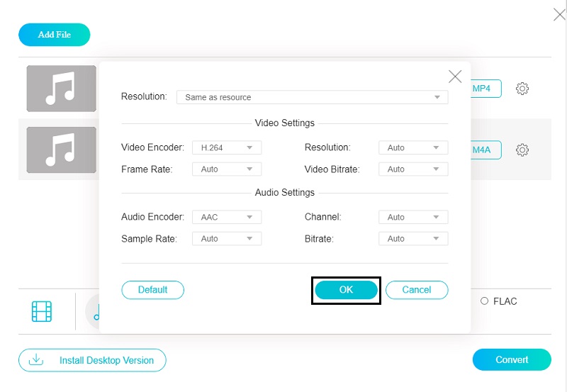Open the Frame Rate dropdown
567x392 pixels.
[227, 169]
